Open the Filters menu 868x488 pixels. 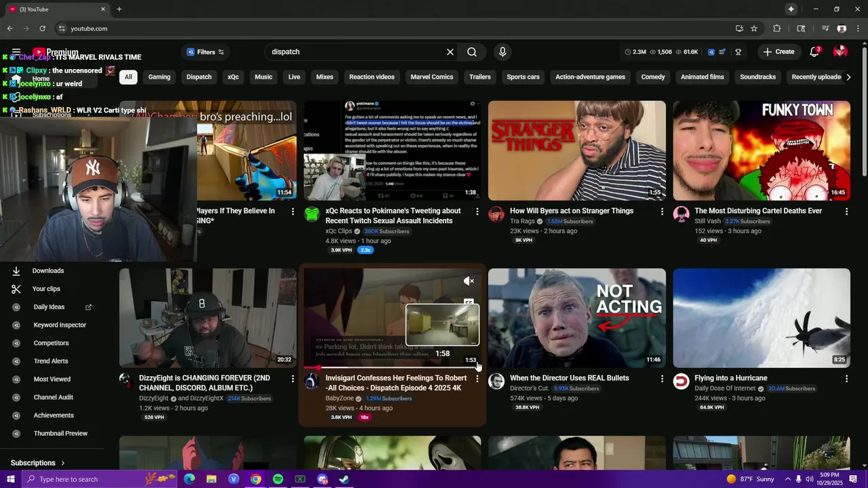click(205, 52)
